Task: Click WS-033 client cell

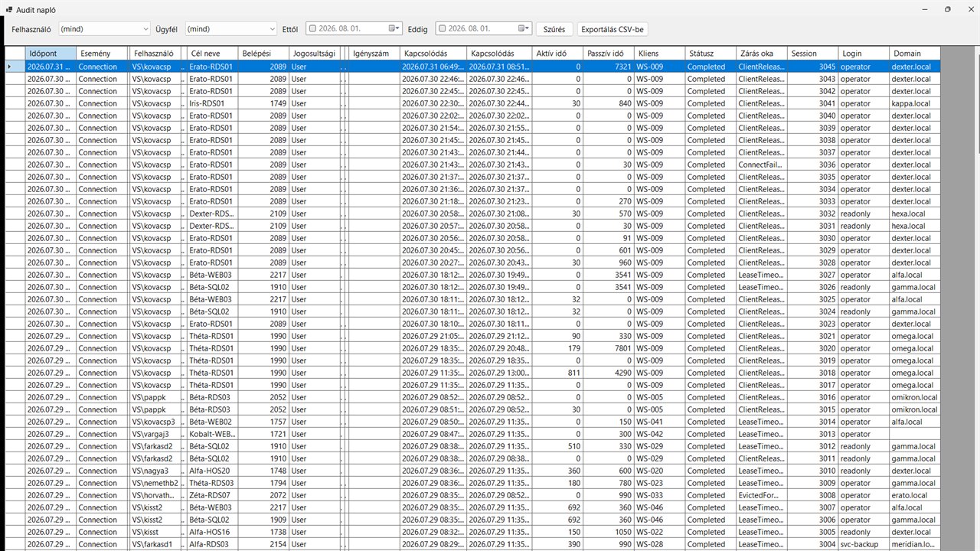Action: click(x=659, y=495)
